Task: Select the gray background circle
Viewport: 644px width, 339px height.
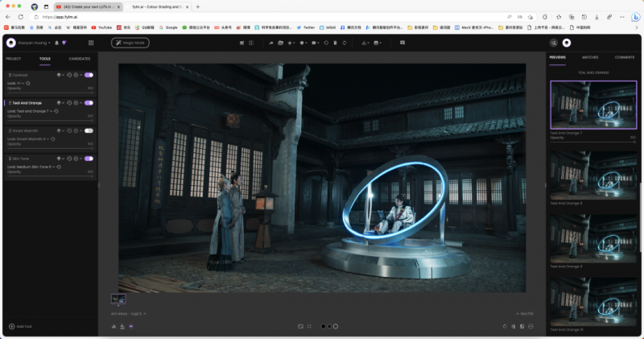Action: pyautogui.click(x=329, y=327)
